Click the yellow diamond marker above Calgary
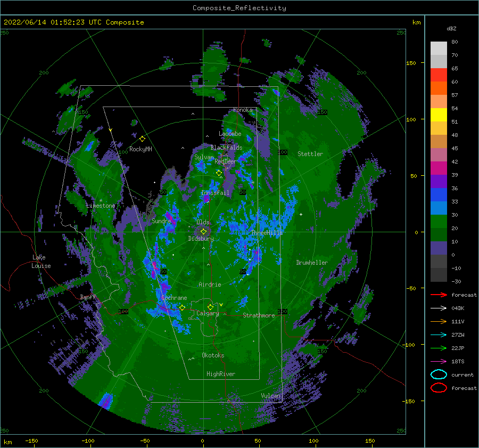 [x=210, y=307]
